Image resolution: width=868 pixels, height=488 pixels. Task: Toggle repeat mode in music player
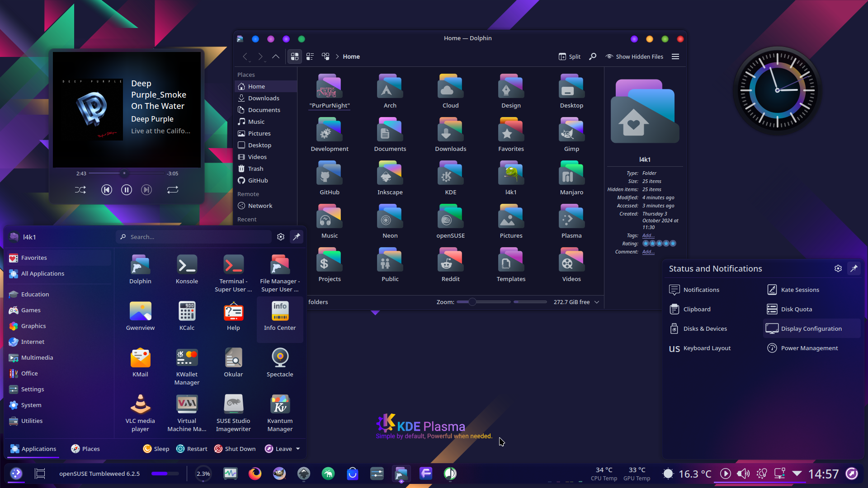(173, 190)
